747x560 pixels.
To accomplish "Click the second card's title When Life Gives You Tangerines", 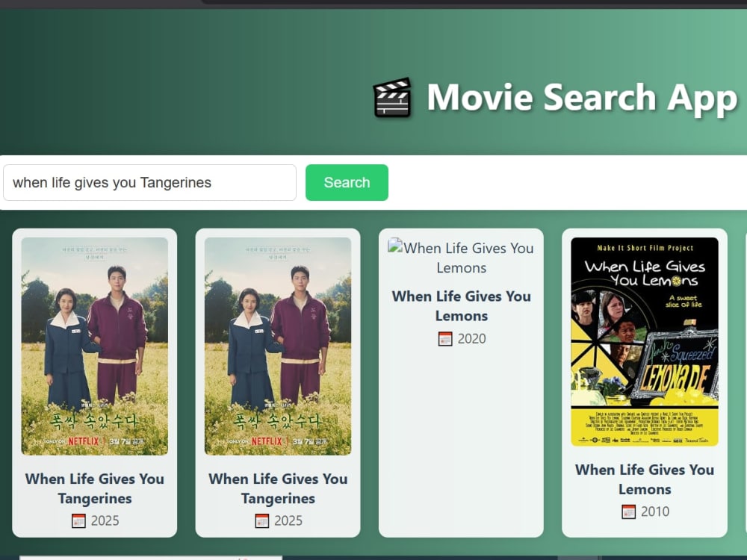I will click(x=278, y=488).
